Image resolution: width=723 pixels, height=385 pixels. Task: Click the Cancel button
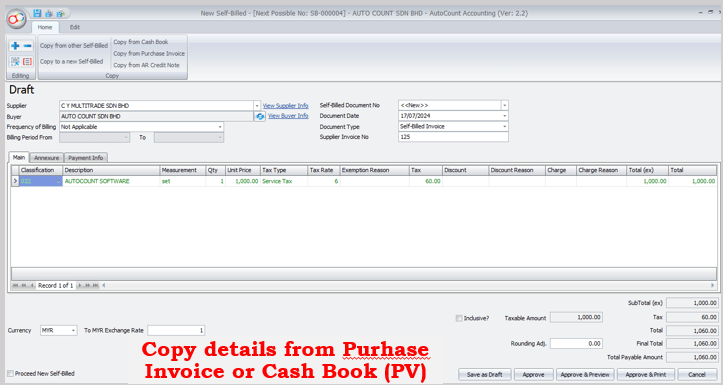pyautogui.click(x=697, y=374)
